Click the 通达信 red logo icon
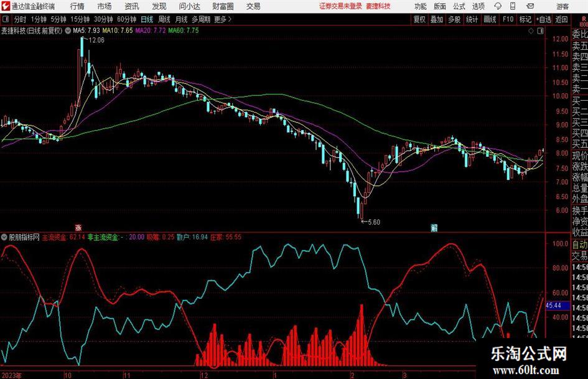The image size is (588, 379). click(x=6, y=6)
